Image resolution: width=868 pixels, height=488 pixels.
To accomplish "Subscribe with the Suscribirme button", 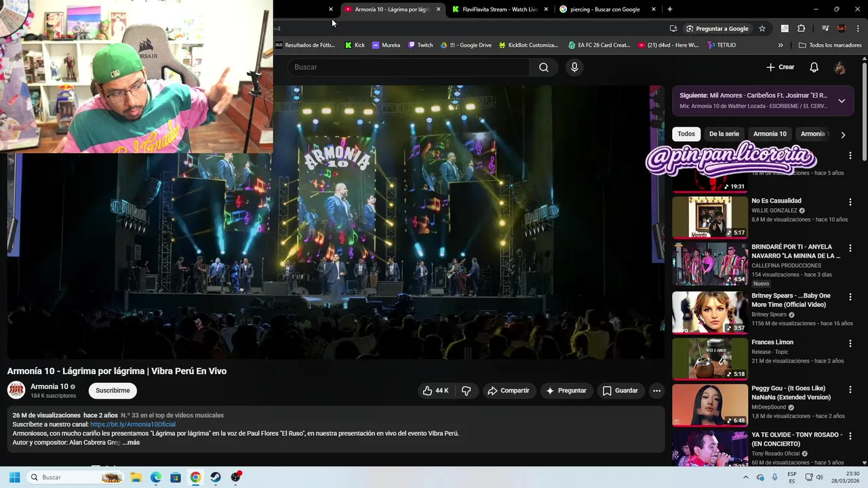I will (x=113, y=390).
